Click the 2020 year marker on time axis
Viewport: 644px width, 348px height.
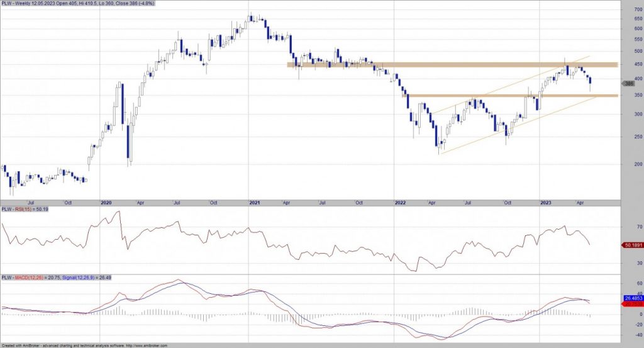(x=106, y=203)
